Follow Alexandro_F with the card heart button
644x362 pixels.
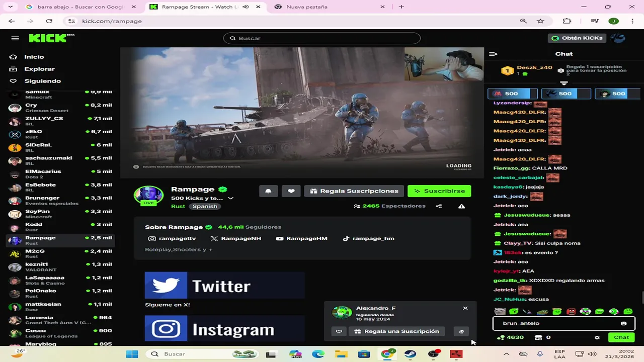coord(339,331)
